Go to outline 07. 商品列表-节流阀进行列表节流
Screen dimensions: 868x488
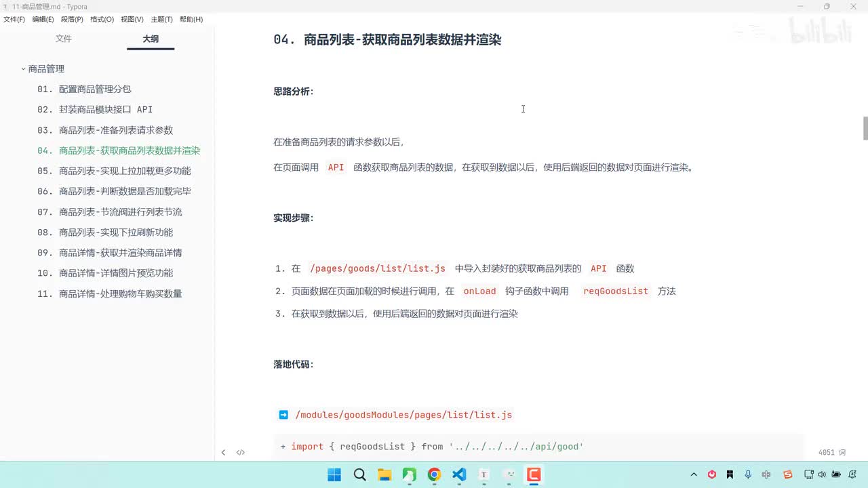click(110, 212)
